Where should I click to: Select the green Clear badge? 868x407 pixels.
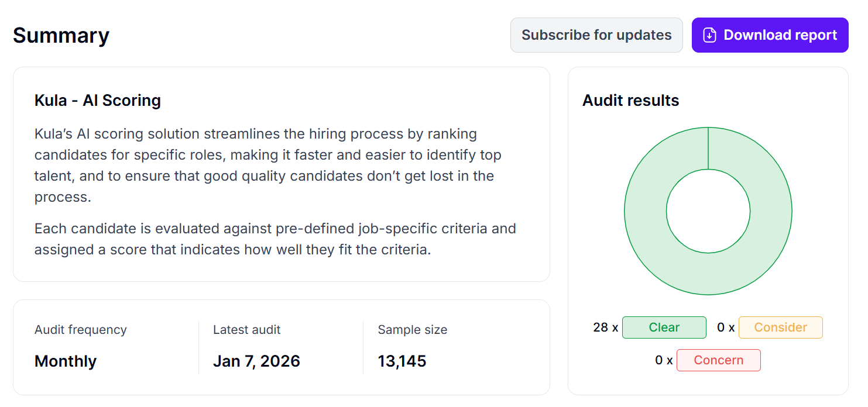click(x=664, y=327)
